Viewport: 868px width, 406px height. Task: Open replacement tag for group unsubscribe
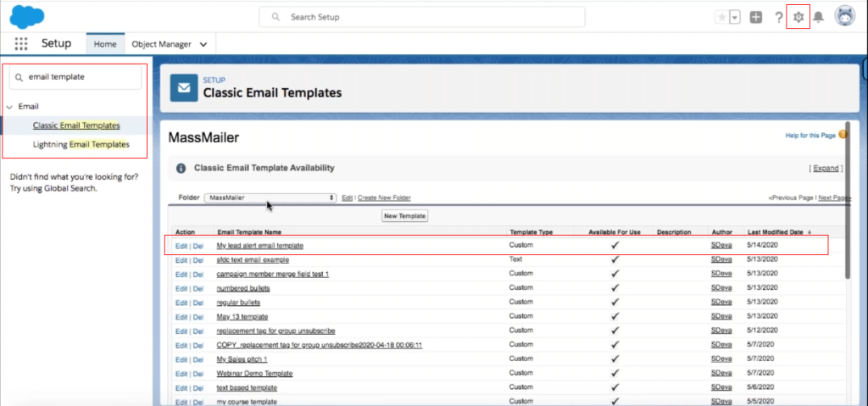276,331
